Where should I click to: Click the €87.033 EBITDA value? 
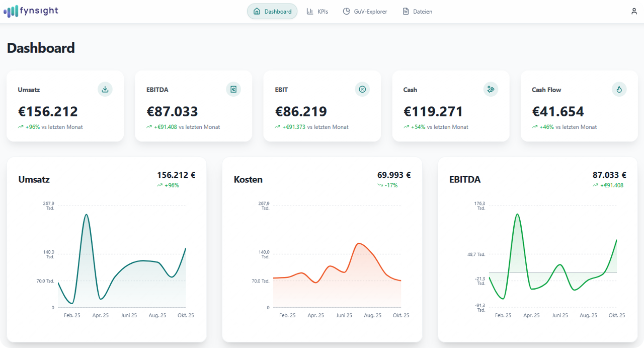(172, 111)
